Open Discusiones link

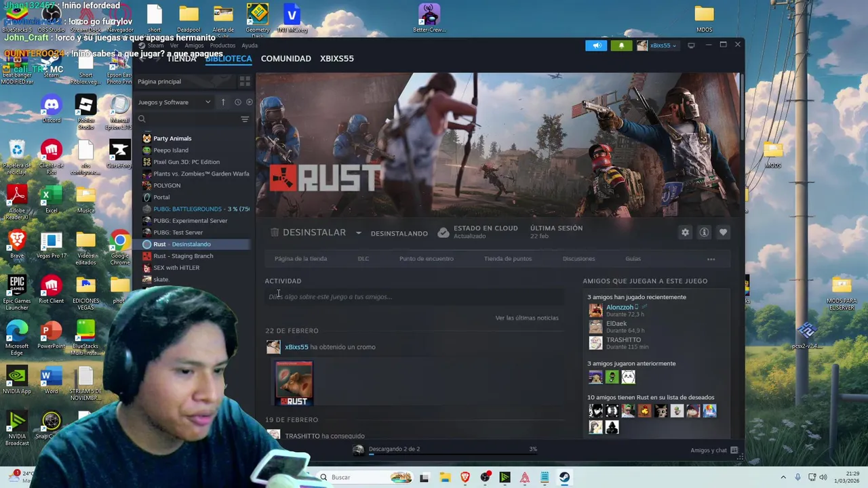578,258
